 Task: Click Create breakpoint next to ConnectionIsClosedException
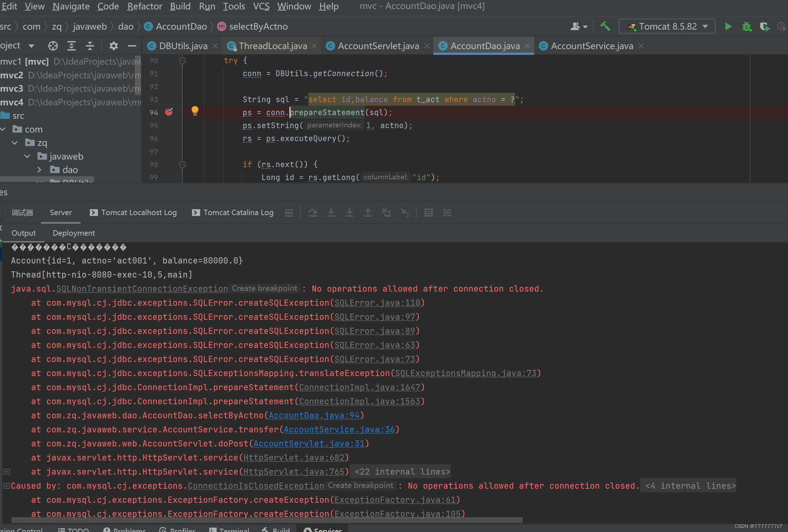coord(360,485)
